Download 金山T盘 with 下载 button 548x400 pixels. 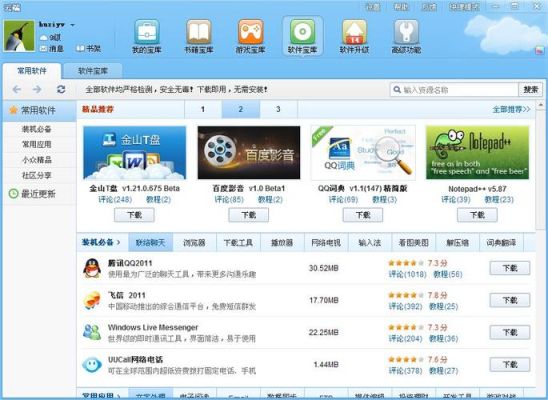coord(134,215)
